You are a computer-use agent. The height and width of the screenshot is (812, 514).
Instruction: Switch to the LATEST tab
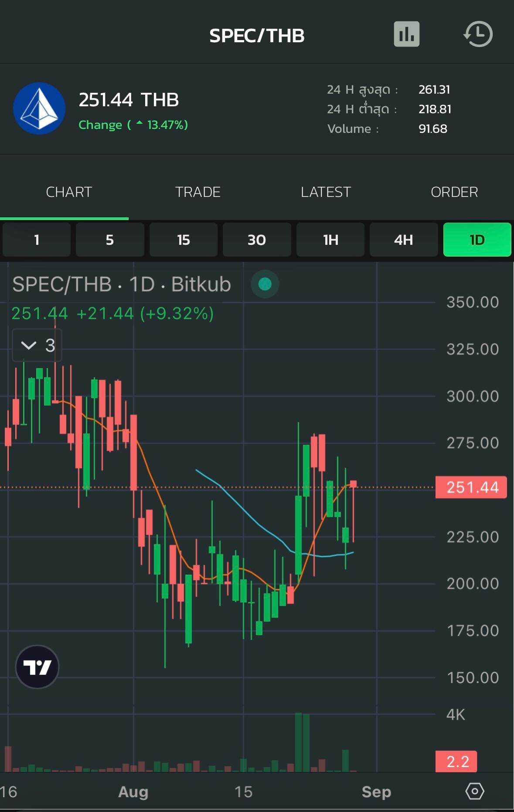tap(326, 192)
